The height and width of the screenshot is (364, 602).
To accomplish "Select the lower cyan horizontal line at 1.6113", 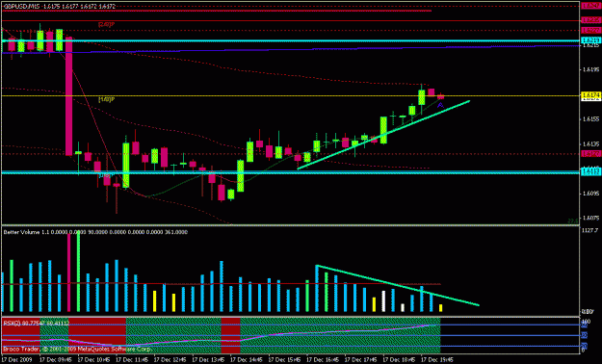I will click(291, 172).
